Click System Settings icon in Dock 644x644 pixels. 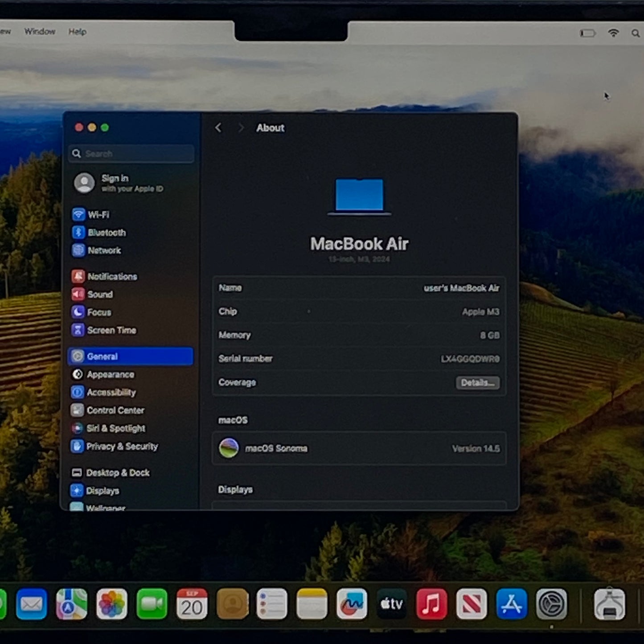552,604
